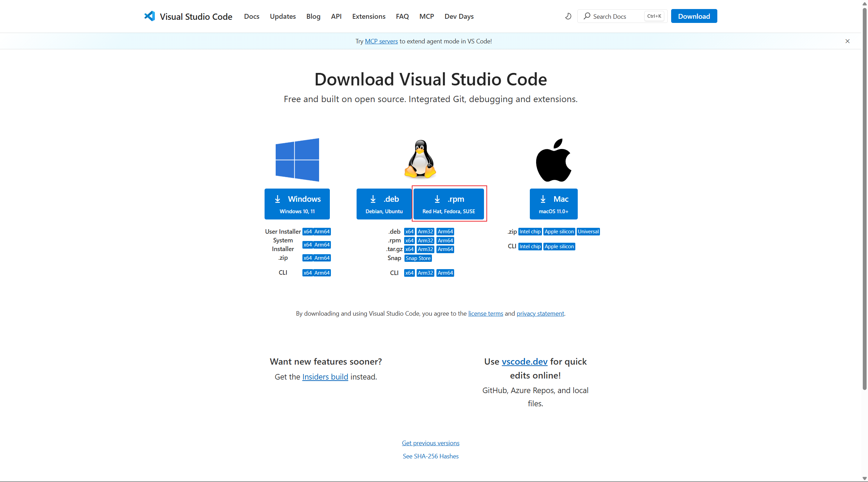The image size is (868, 482).
Task: Click the download arrow icon on the .rpm button
Action: pos(436,199)
